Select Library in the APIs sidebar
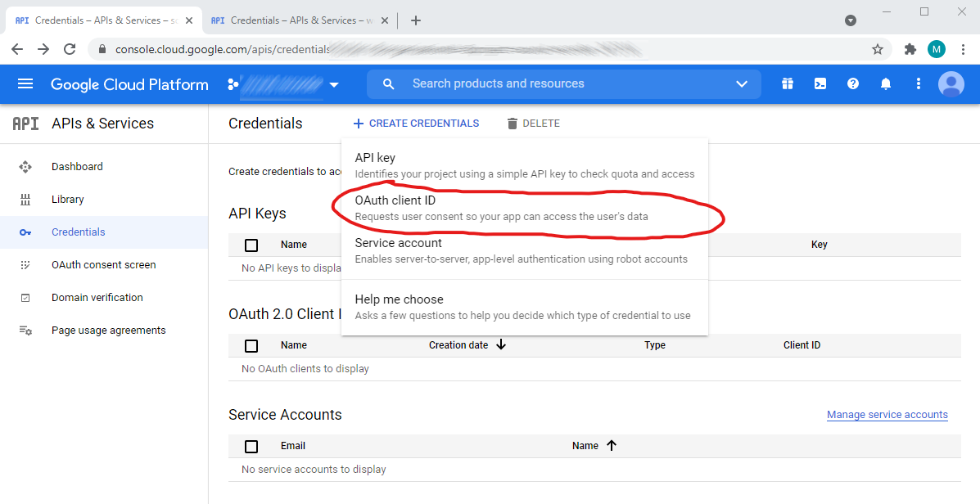This screenshot has height=504, width=980. 67,199
